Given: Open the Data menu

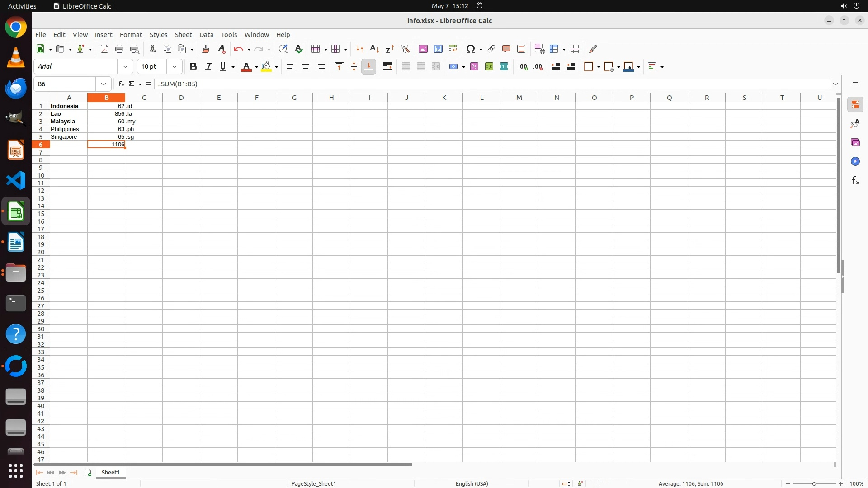Looking at the screenshot, I should (x=206, y=35).
